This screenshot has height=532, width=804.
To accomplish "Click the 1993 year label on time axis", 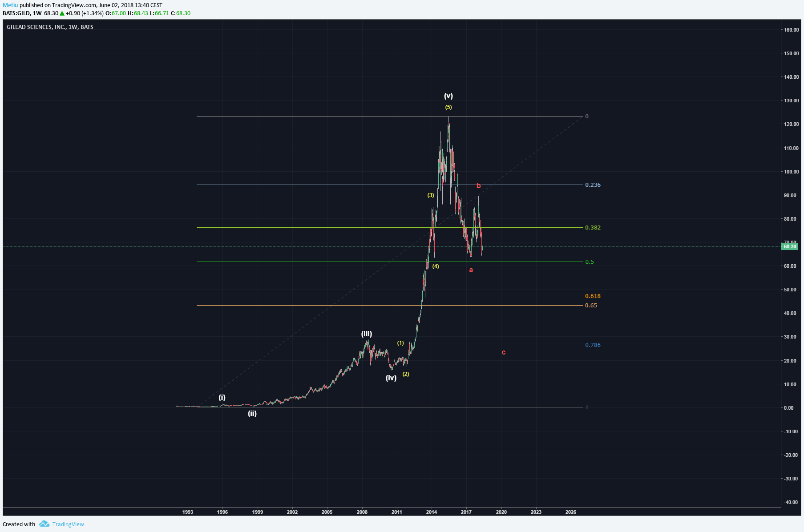I will coord(188,512).
